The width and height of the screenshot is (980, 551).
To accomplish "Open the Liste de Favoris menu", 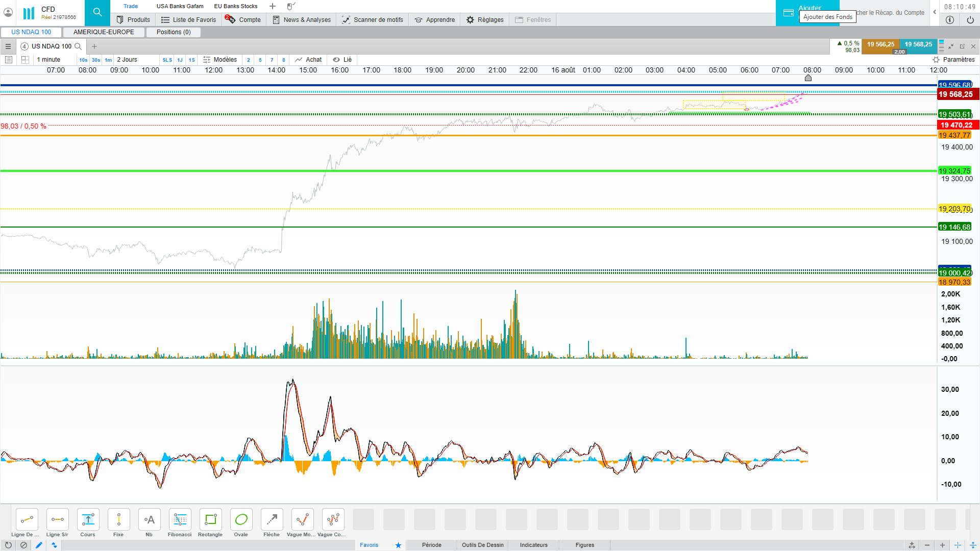I will (188, 20).
